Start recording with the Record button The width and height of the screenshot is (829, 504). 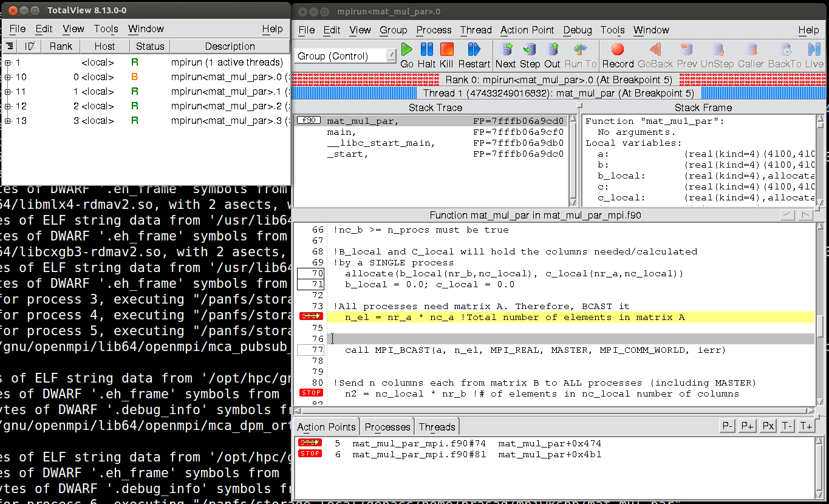tap(618, 55)
